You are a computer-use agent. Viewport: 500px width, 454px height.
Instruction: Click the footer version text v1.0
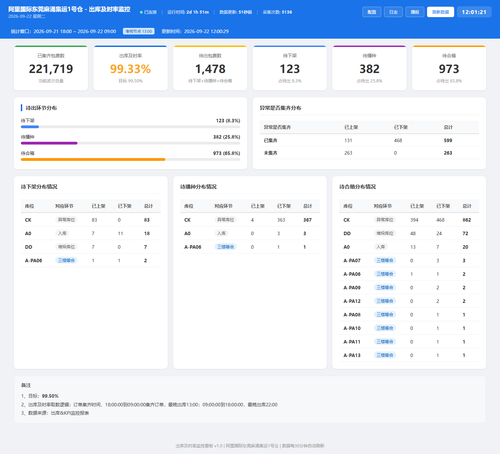tap(218, 446)
